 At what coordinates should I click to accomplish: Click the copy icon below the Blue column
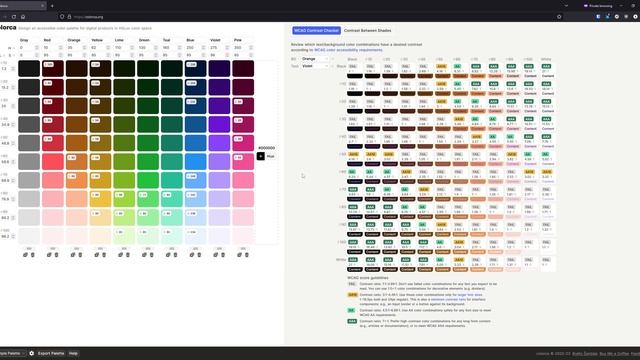tap(192, 255)
